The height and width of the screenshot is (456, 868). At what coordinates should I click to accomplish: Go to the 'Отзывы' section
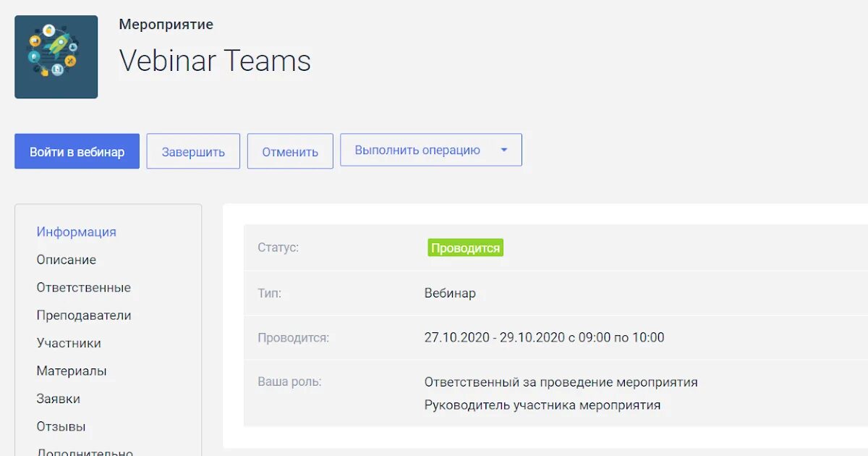click(61, 427)
